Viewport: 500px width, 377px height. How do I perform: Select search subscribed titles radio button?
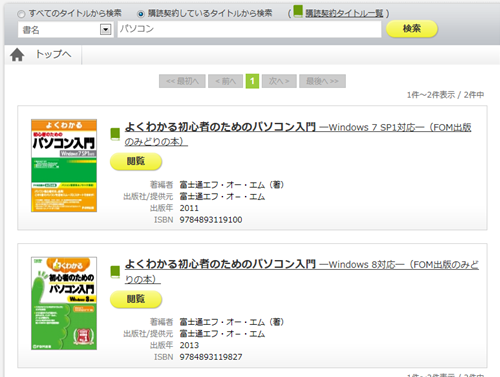[x=141, y=14]
